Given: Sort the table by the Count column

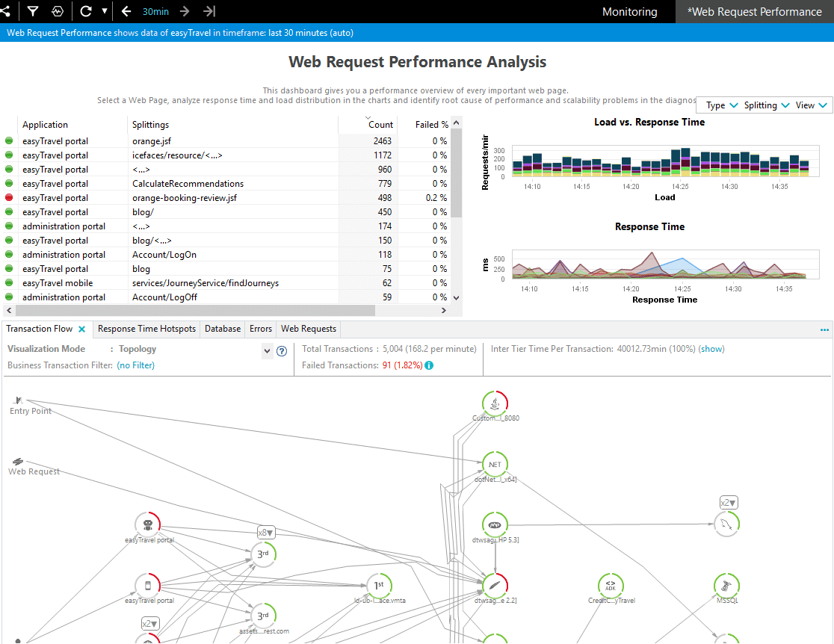Looking at the screenshot, I should coord(380,125).
